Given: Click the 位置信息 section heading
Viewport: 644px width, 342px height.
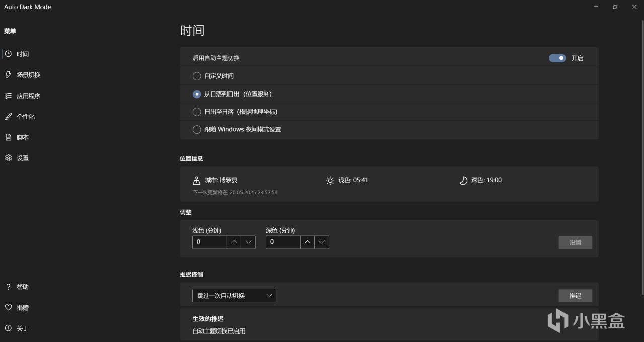Looking at the screenshot, I should [191, 158].
